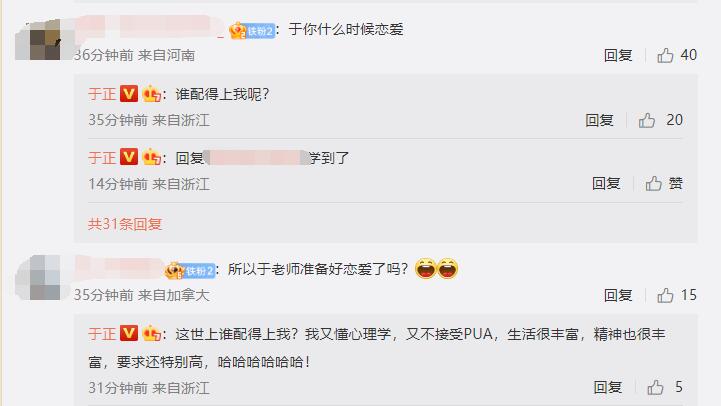Click the blurred username mentioned after 回复
This screenshot has width=721, height=406.
(x=257, y=158)
